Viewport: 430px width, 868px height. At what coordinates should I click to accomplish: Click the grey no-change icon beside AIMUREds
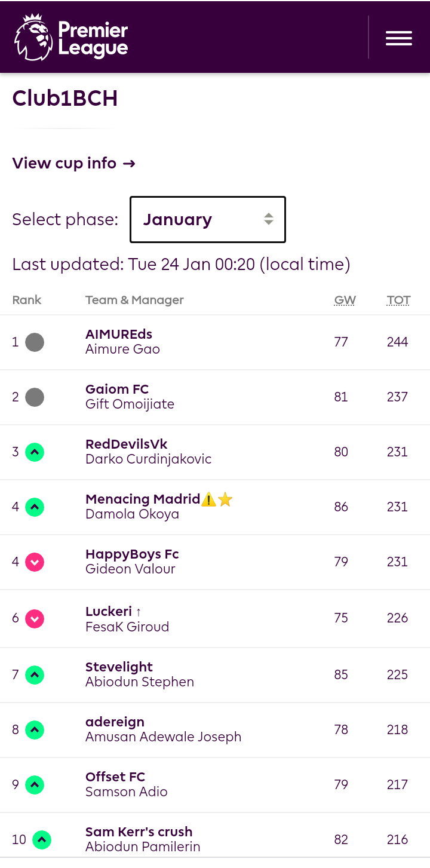pos(35,342)
